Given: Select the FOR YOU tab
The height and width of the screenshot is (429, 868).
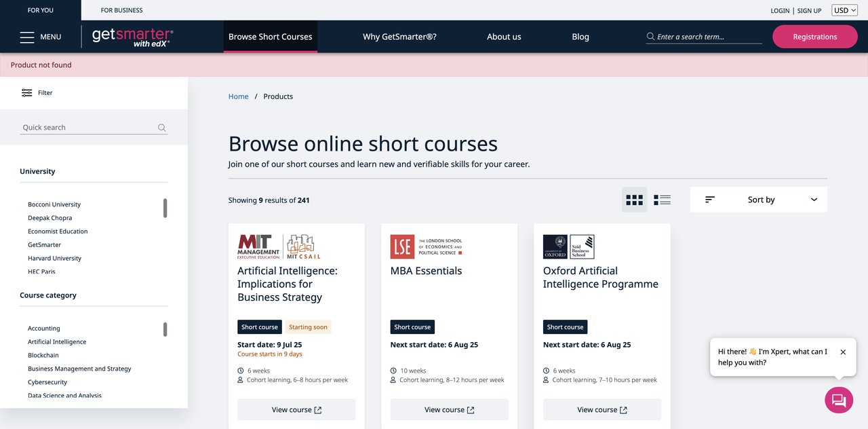Looking at the screenshot, I should coord(41,10).
